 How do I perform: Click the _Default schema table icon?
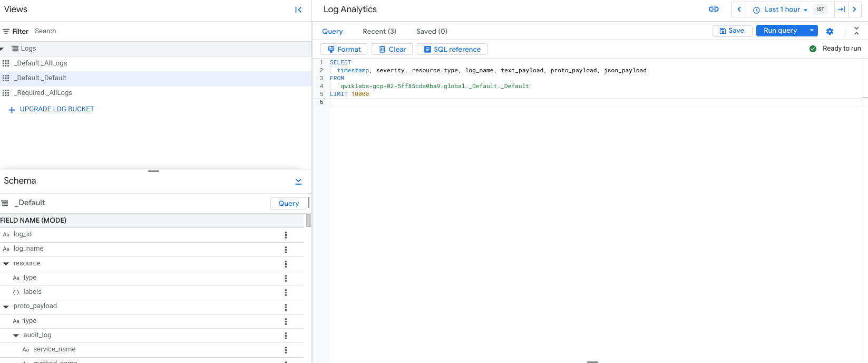pos(5,203)
